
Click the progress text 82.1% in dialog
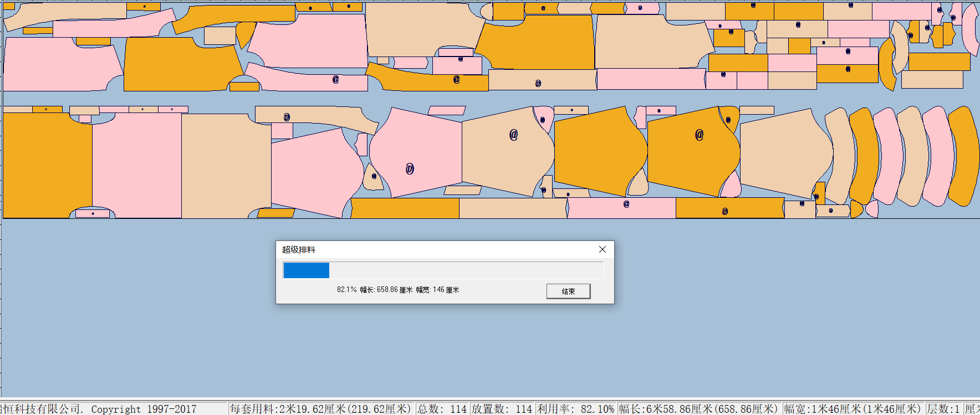pyautogui.click(x=346, y=290)
